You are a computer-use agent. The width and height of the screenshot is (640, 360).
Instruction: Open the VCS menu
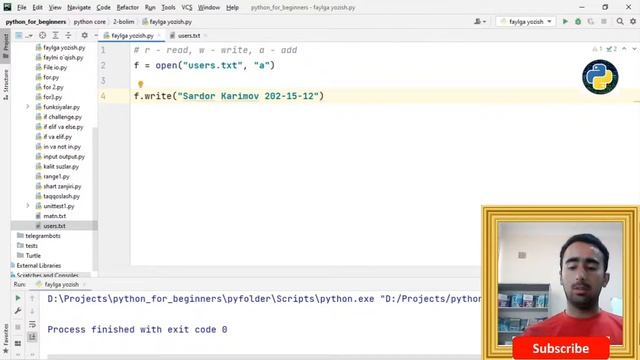pos(187,7)
